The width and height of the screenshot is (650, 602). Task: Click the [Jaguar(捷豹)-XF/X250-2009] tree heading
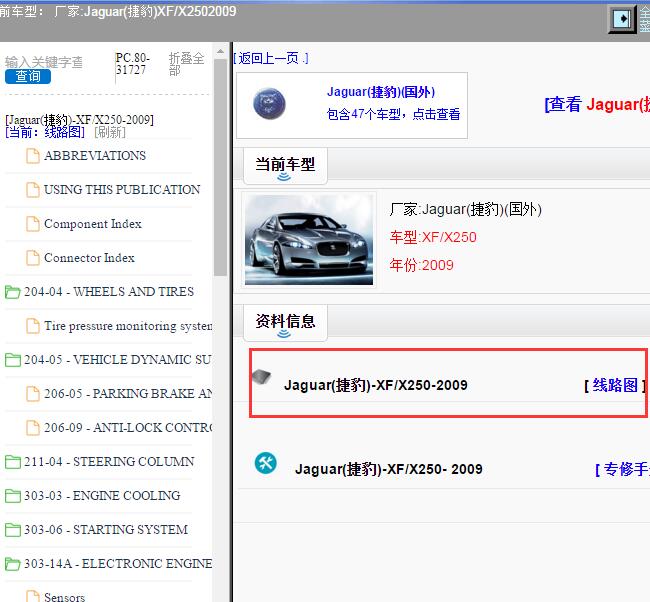click(79, 120)
